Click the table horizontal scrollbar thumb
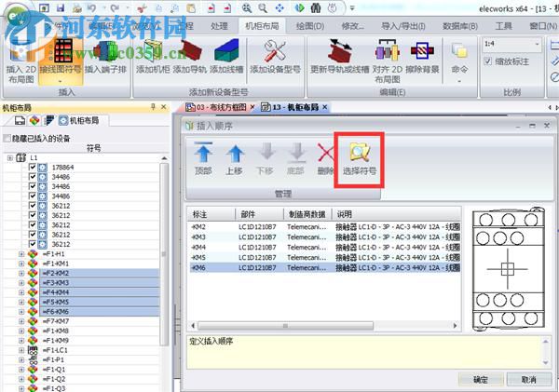This screenshot has height=392, width=559. 286,326
